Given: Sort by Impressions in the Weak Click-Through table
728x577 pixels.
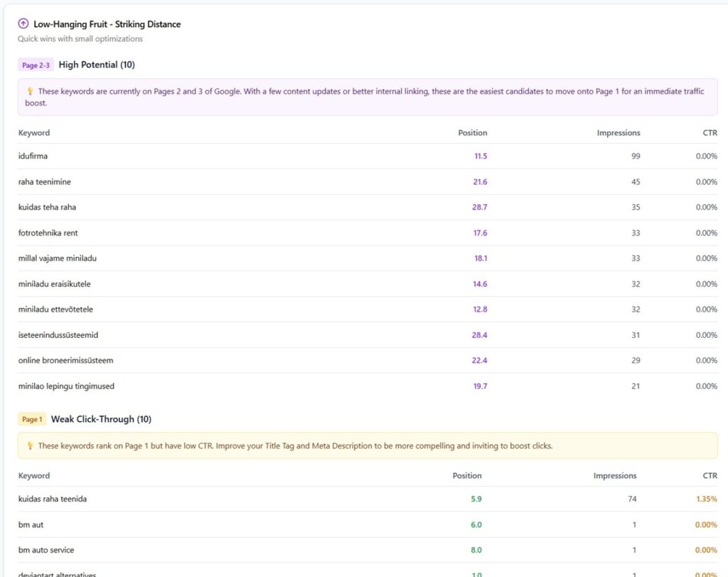Looking at the screenshot, I should (x=615, y=476).
